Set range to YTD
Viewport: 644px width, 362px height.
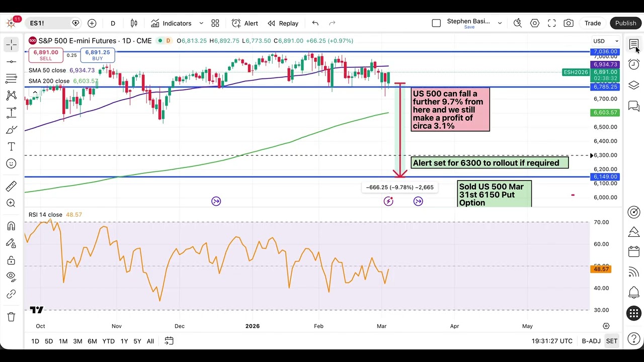tap(108, 341)
